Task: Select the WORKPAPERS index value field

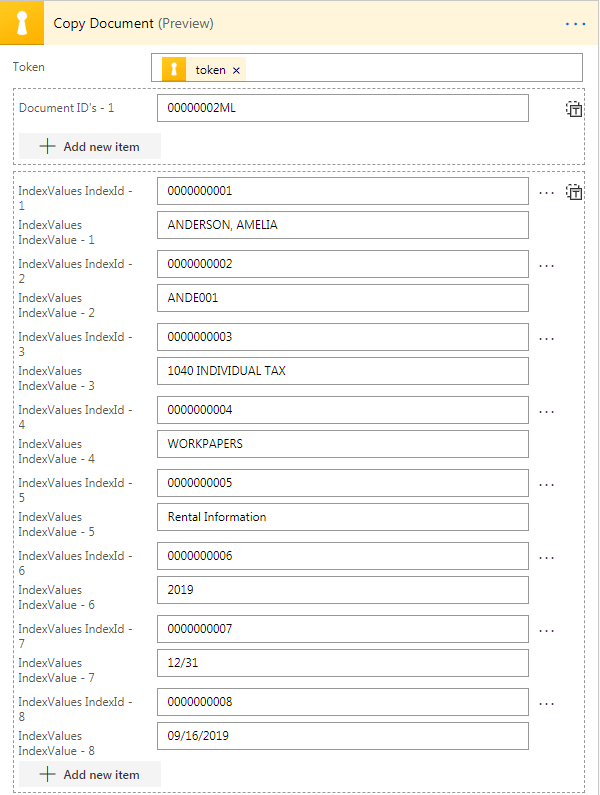Action: tap(342, 444)
